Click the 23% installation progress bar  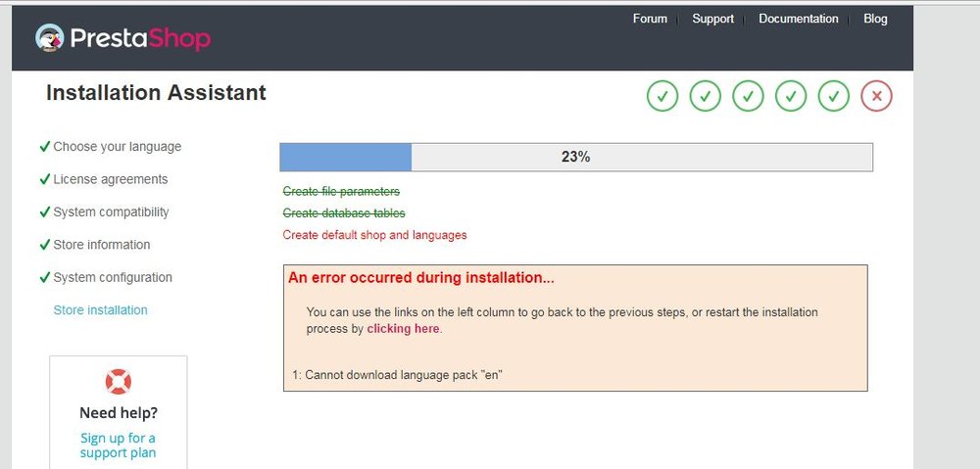point(575,157)
